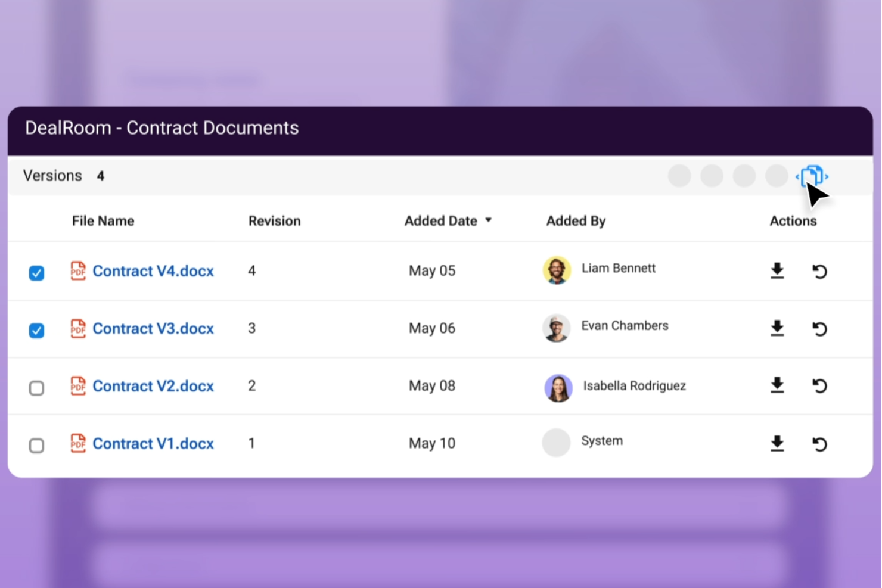The width and height of the screenshot is (882, 588).
Task: Click date May 06
Action: (x=432, y=328)
